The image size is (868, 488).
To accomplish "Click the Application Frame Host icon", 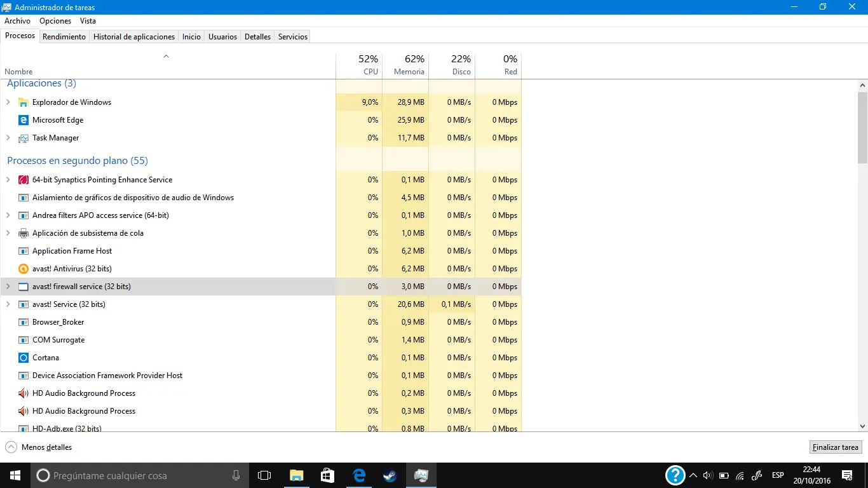I will [x=24, y=251].
